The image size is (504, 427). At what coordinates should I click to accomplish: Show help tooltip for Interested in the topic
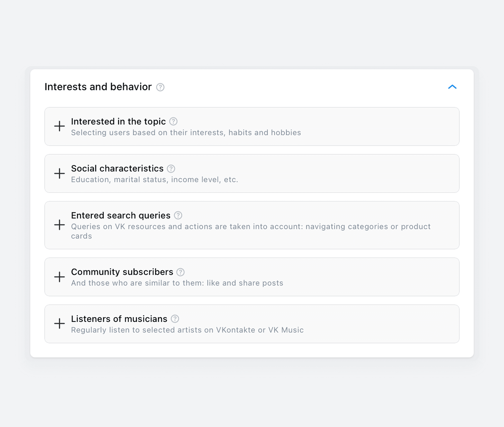tap(173, 121)
